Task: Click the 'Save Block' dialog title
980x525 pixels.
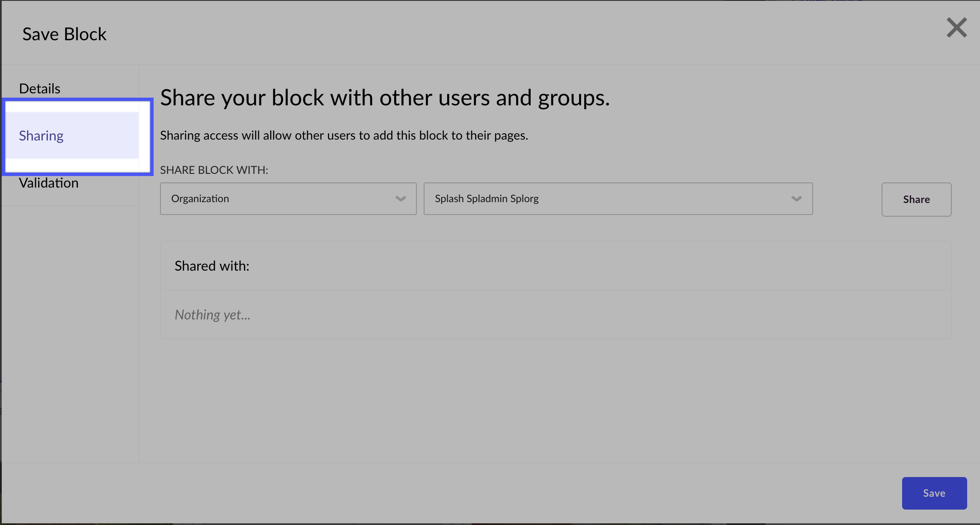Action: coord(64,34)
